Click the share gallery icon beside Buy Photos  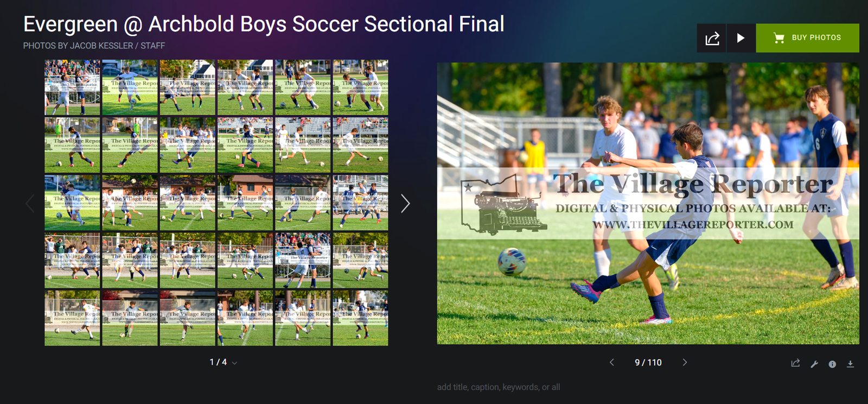(x=712, y=38)
